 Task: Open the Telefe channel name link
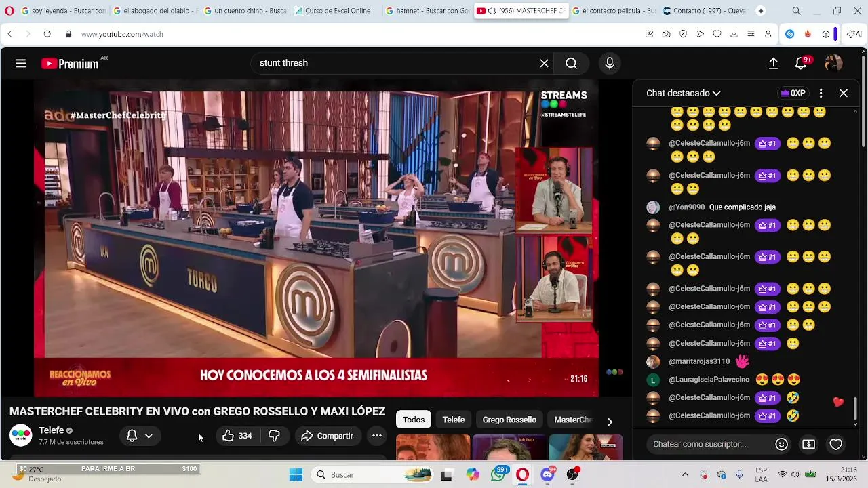tap(52, 430)
